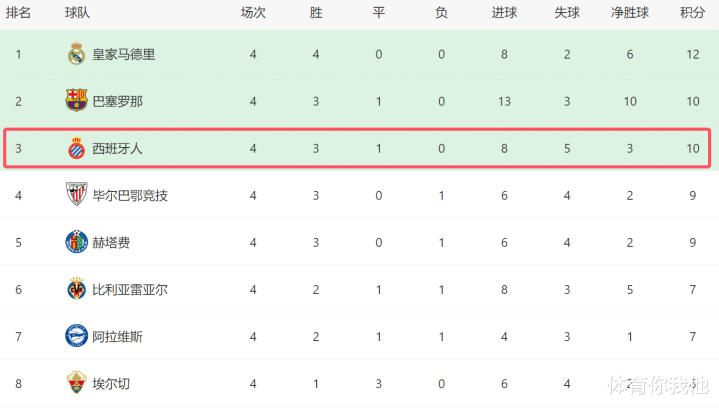Click the 场次 column header
The height and width of the screenshot is (408, 719).
[253, 13]
